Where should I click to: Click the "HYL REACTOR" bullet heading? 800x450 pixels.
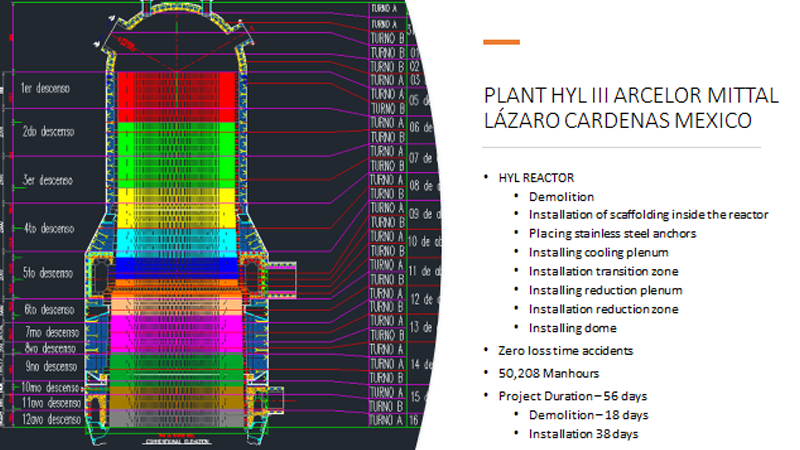pyautogui.click(x=535, y=178)
